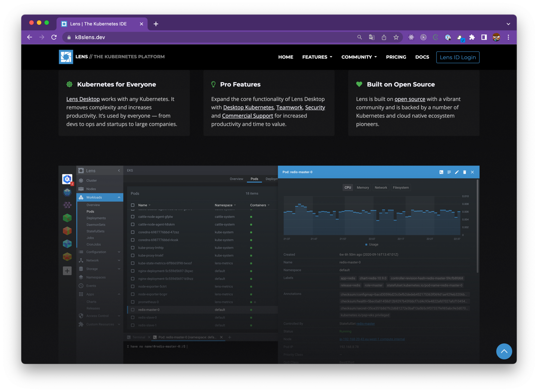Switch chart to Network tab
Viewport: 538px width, 392px height.
[381, 188]
